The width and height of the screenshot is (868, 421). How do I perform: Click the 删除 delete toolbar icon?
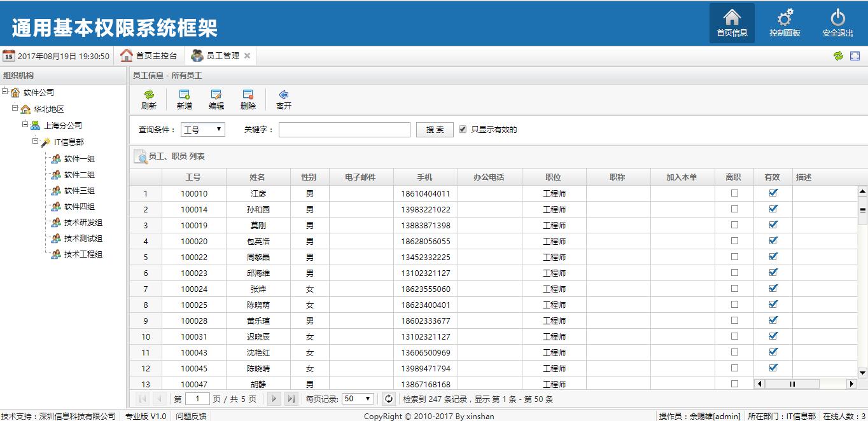tap(248, 95)
